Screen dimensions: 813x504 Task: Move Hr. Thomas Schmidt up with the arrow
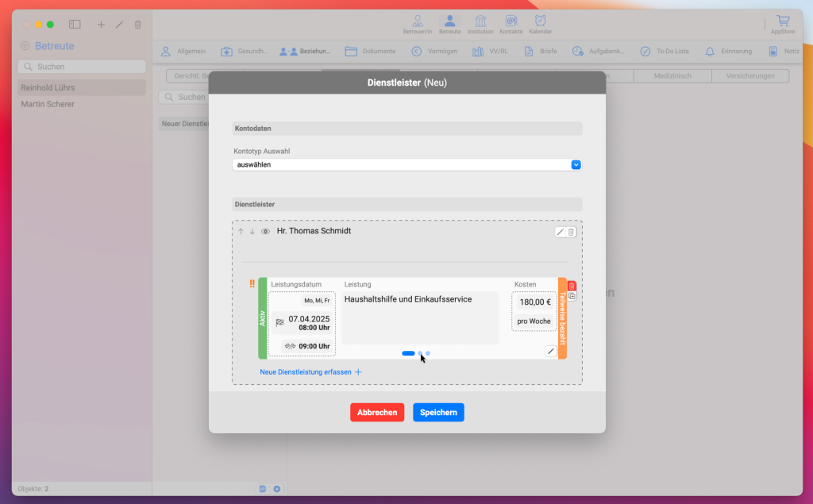click(x=241, y=231)
